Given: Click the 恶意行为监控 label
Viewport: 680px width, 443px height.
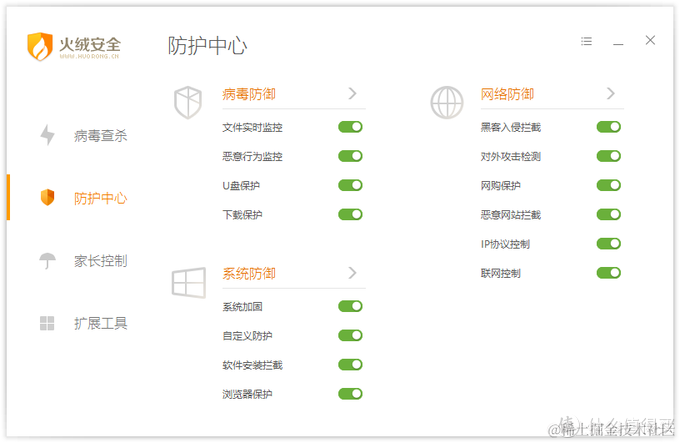Looking at the screenshot, I should (x=252, y=156).
